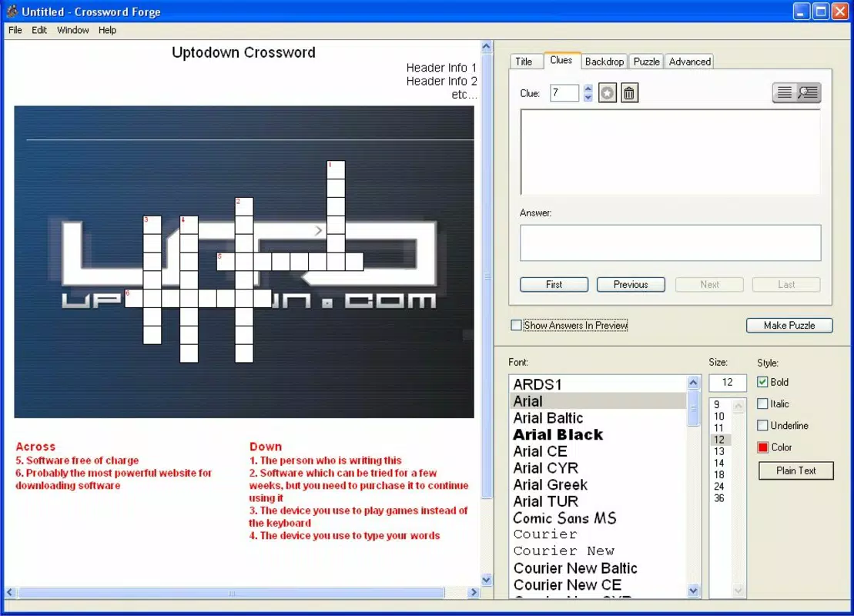Increase clue number with up arrow
The width and height of the screenshot is (854, 616).
point(588,89)
